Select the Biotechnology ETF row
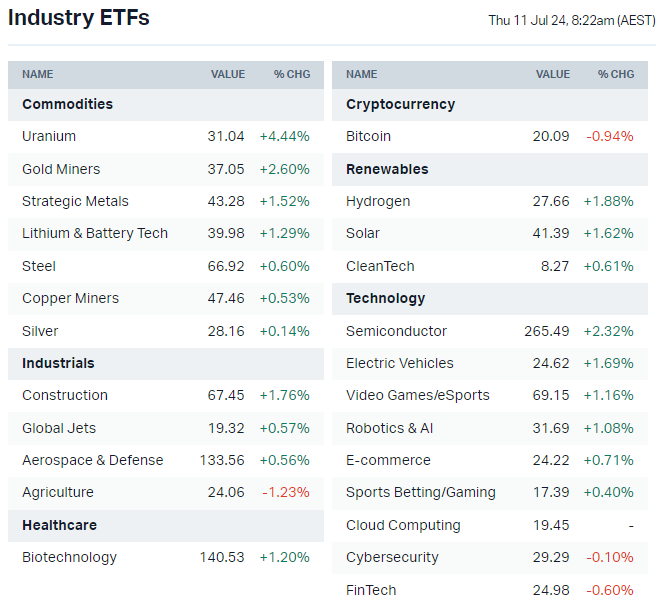 [69, 557]
